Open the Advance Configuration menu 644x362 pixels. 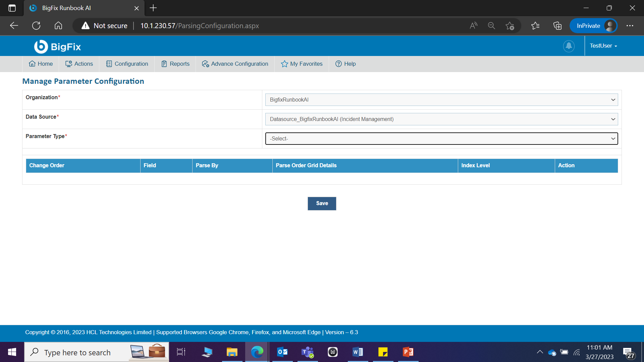coord(235,64)
